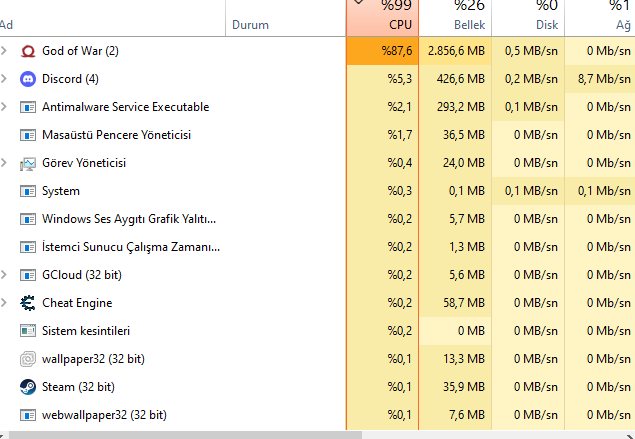The height and width of the screenshot is (439, 635).
Task: Click the God of War process icon
Action: tap(28, 51)
